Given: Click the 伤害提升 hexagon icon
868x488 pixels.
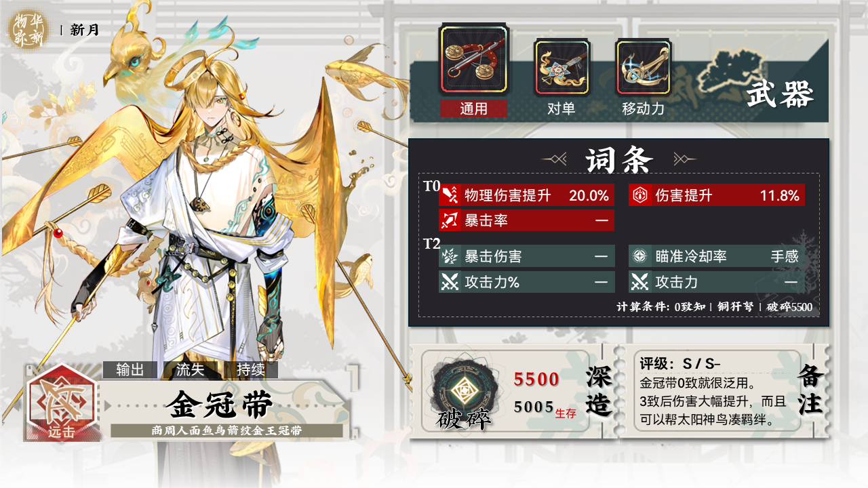Looking at the screenshot, I should [640, 196].
